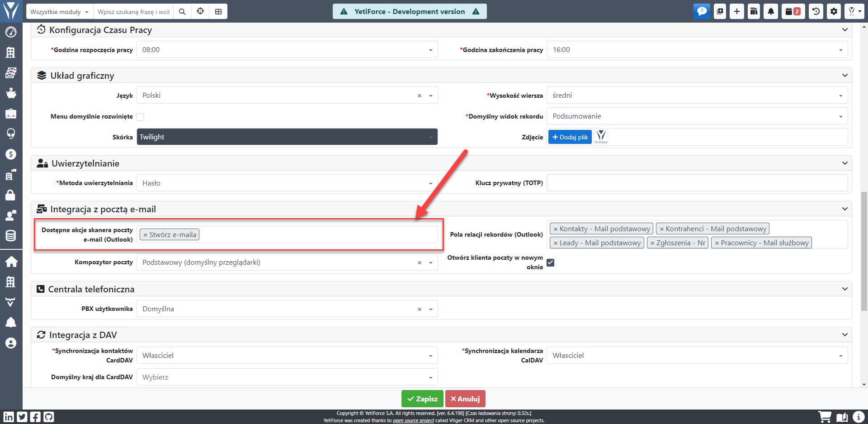The image size is (868, 424).
Task: Uncheck Otwórz klienta poczty w nowym oknie
Action: coord(551,262)
